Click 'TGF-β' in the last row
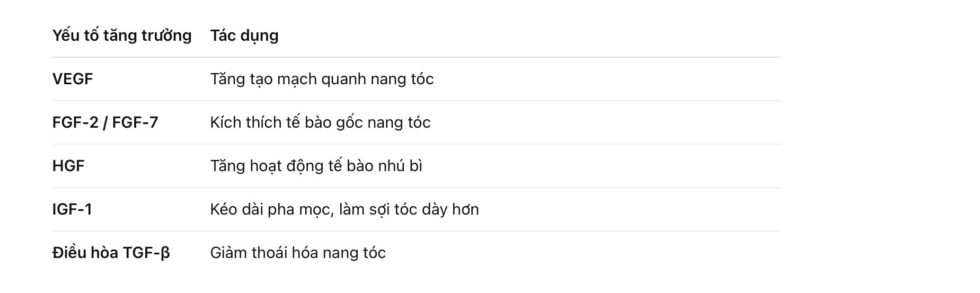 coord(146,253)
